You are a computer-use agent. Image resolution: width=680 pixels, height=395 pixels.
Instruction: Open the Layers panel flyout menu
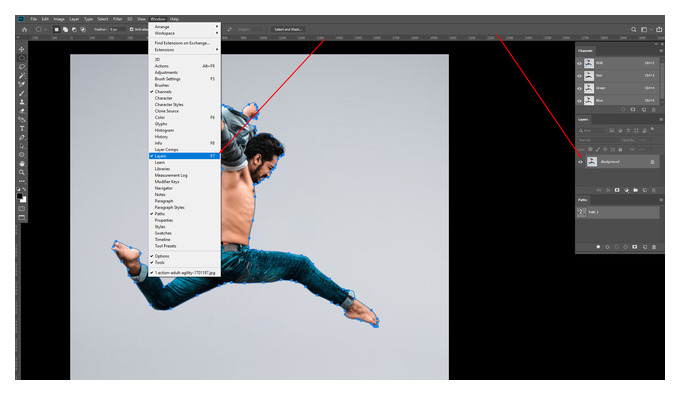click(661, 119)
